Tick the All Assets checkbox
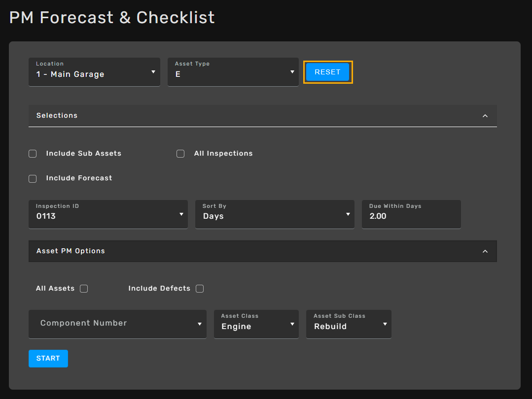 [x=84, y=289]
